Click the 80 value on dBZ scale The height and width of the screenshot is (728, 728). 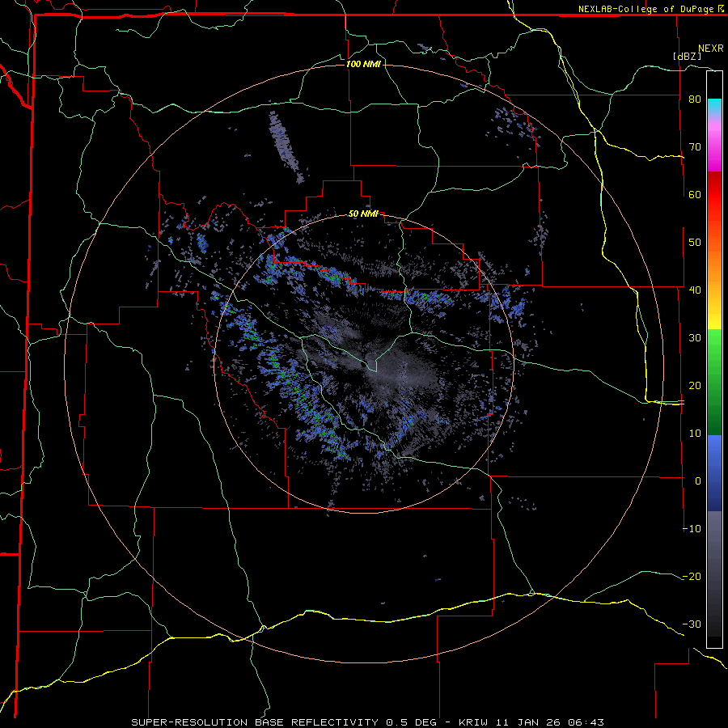[695, 99]
